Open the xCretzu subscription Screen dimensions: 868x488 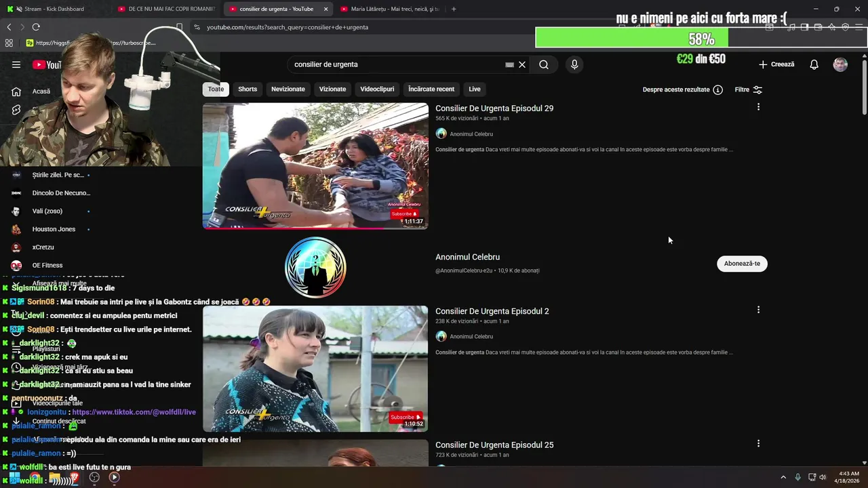point(43,247)
